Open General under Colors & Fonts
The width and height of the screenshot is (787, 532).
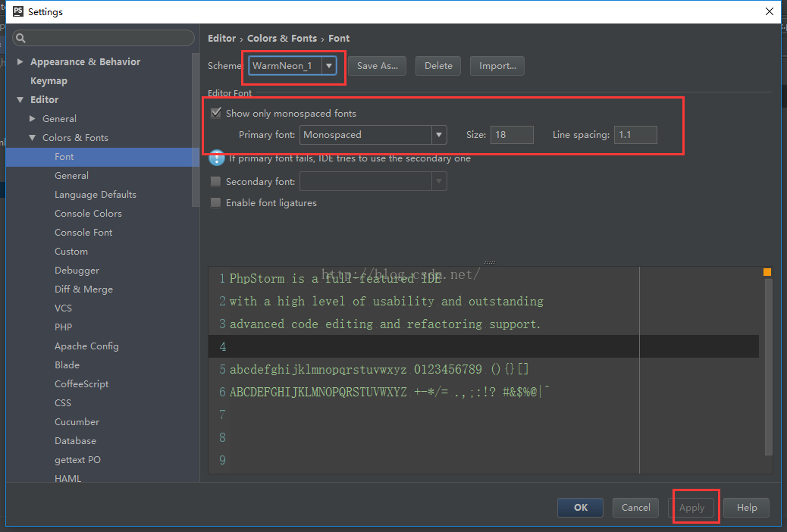pyautogui.click(x=71, y=176)
